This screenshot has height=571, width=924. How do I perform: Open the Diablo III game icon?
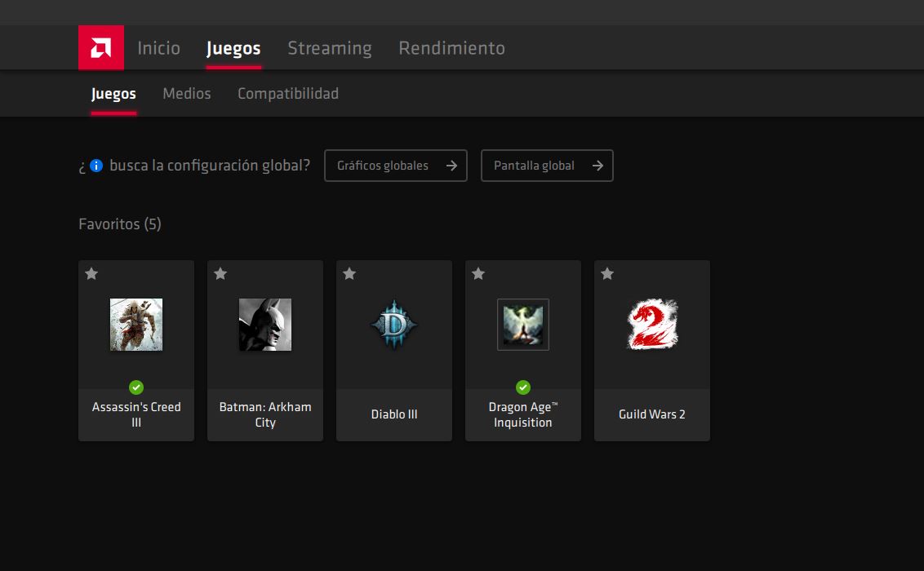pyautogui.click(x=394, y=325)
